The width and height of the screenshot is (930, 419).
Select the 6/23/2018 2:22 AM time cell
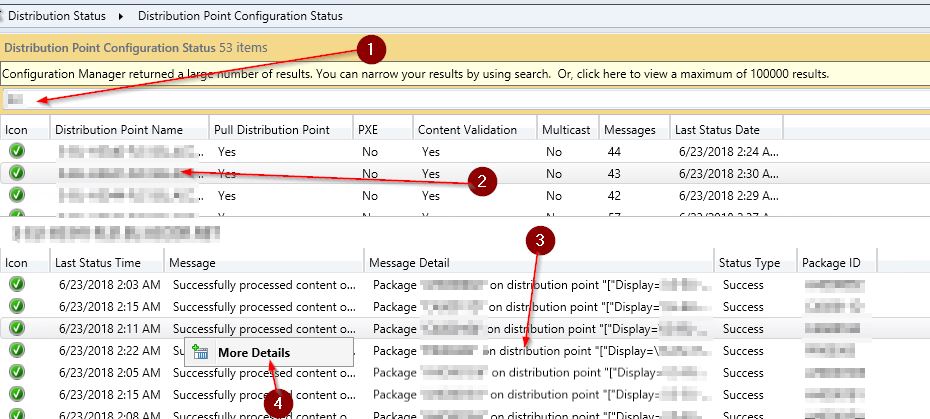click(x=110, y=351)
